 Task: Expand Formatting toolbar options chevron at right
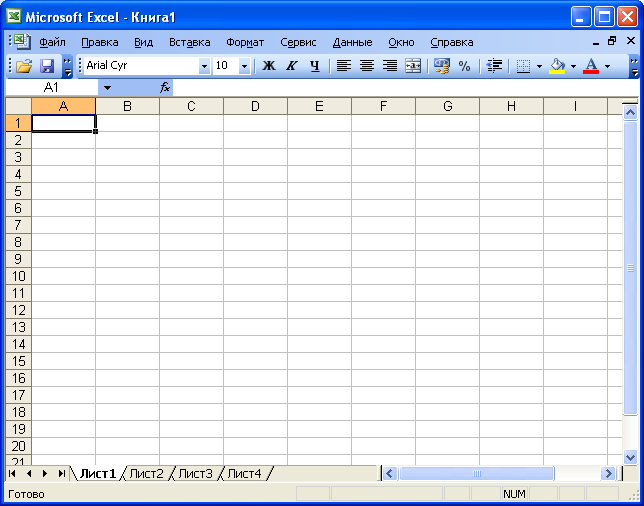[635, 67]
